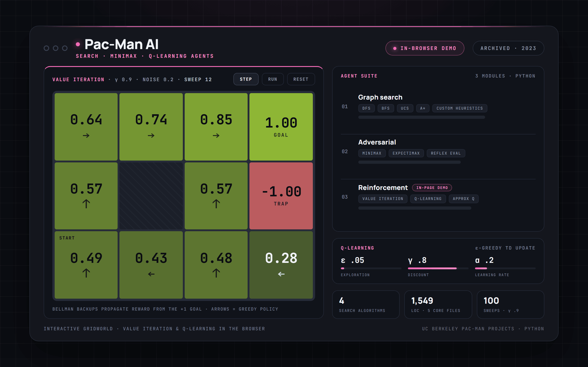This screenshot has height=367, width=588.
Task: Click RESET to clear the gridworld
Action: tap(301, 79)
